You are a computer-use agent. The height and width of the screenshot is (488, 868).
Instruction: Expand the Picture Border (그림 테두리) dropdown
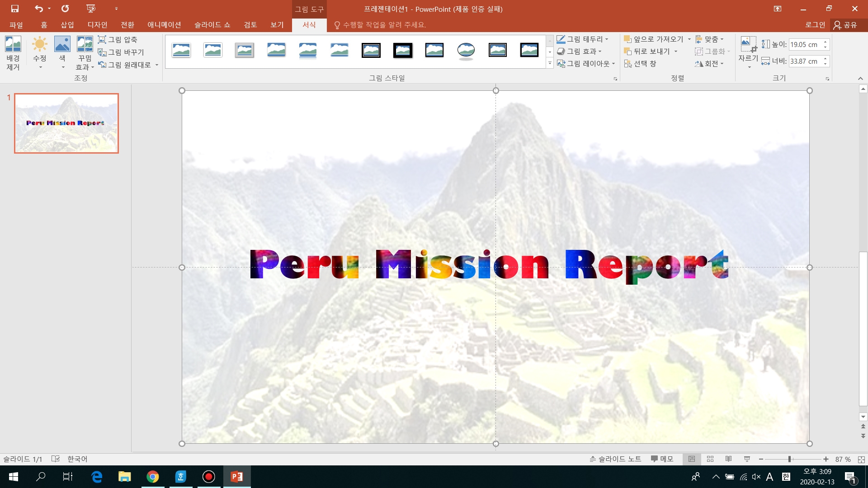pyautogui.click(x=607, y=39)
